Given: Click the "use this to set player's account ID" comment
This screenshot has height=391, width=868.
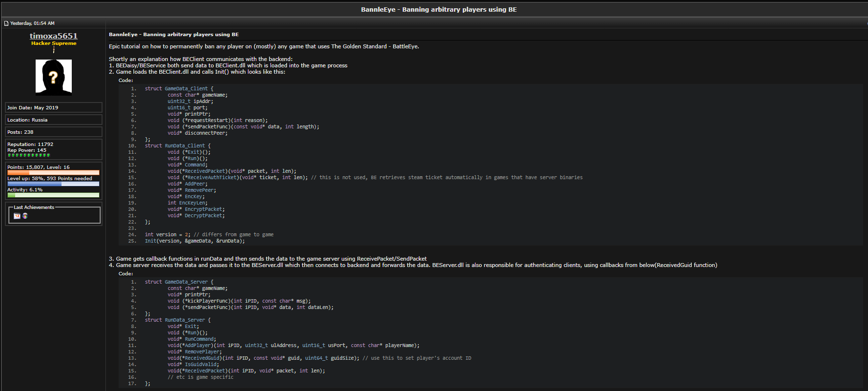Looking at the screenshot, I should click(417, 358).
